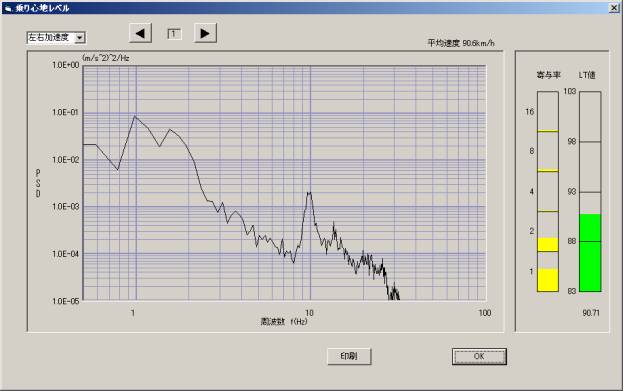
Task: Click the 90.71 LT value readout
Action: (591, 313)
